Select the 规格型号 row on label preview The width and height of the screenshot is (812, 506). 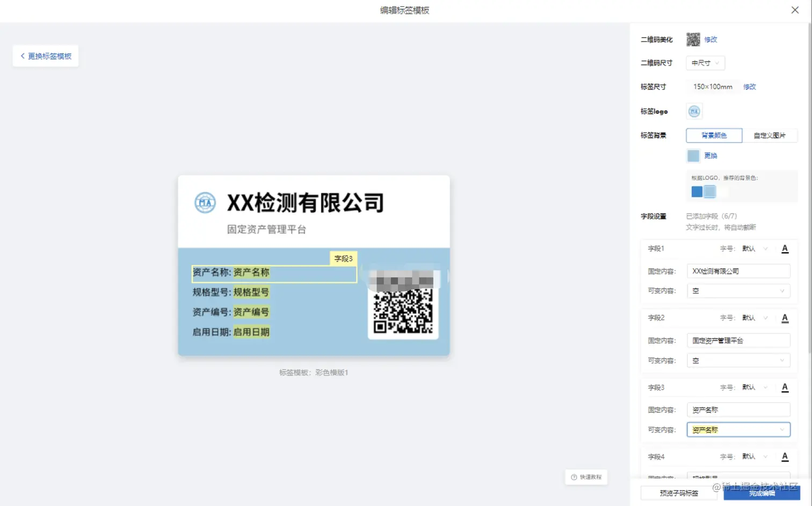(231, 292)
